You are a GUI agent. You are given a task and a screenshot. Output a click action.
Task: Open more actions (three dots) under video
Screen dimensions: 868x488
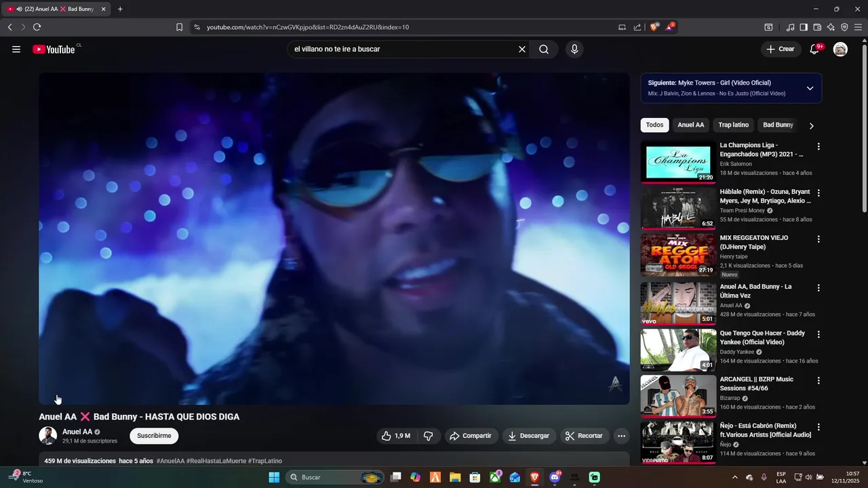[621, 436]
